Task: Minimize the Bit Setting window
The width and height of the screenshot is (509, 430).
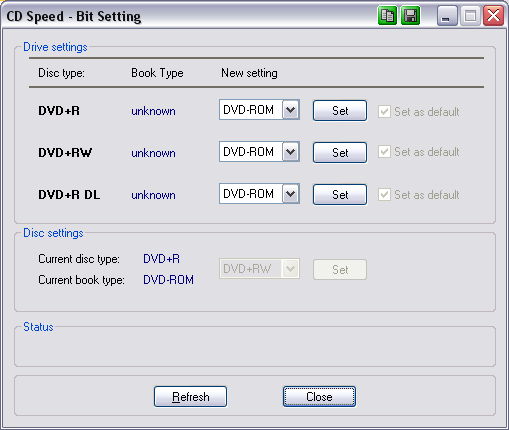Action: 447,16
